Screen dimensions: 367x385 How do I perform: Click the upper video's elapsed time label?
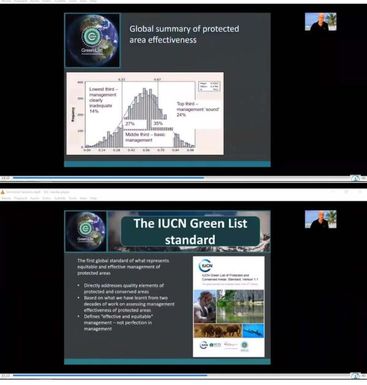click(x=5, y=178)
